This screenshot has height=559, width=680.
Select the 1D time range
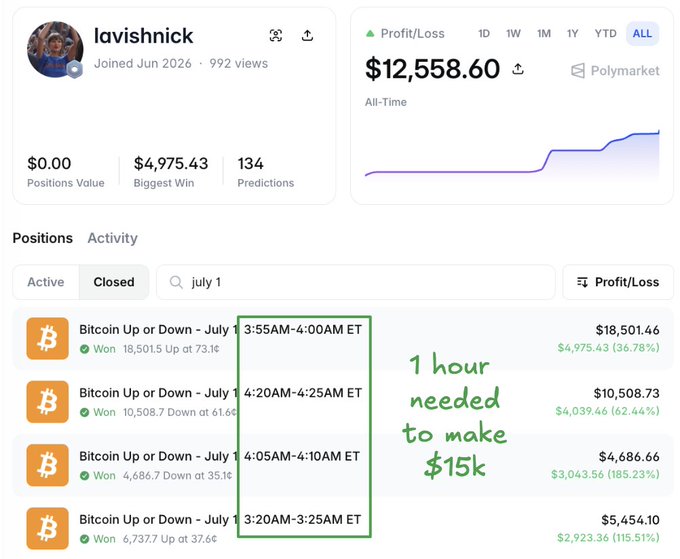(484, 33)
